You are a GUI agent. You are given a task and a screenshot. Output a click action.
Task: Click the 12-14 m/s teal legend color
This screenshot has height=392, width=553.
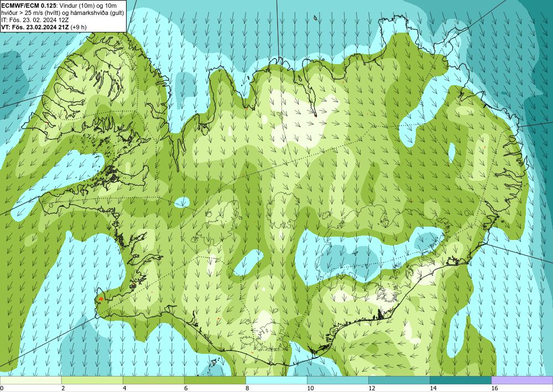coord(399,380)
